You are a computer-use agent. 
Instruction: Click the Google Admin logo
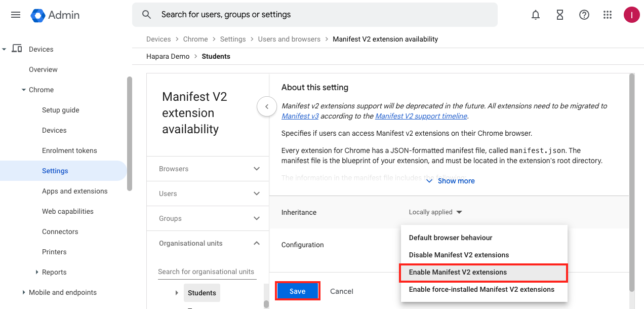(x=55, y=15)
